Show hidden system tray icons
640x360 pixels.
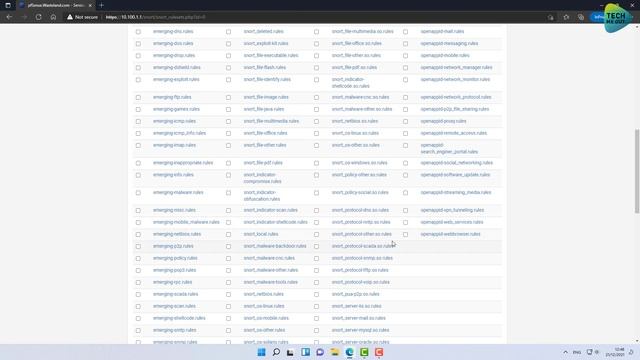tap(565, 352)
